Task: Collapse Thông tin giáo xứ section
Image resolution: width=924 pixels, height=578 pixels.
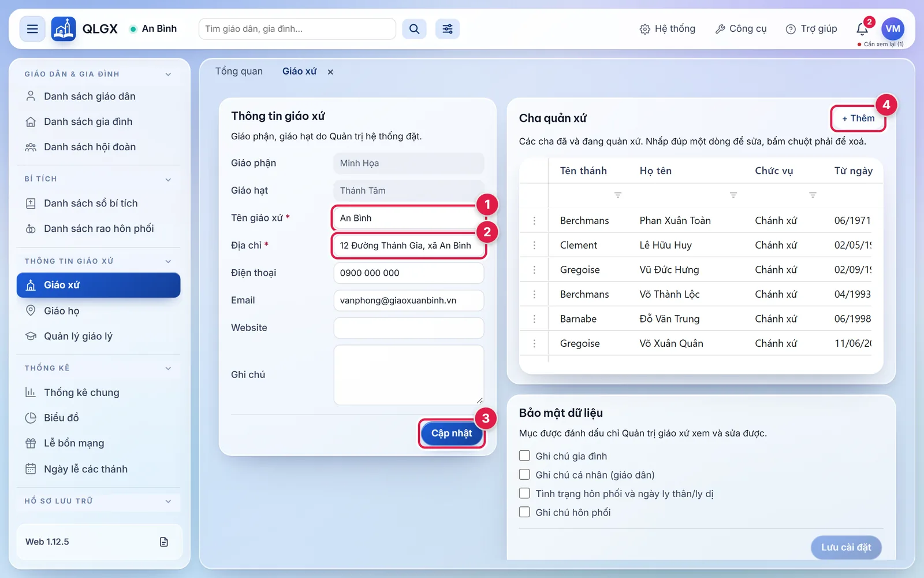Action: tap(168, 261)
